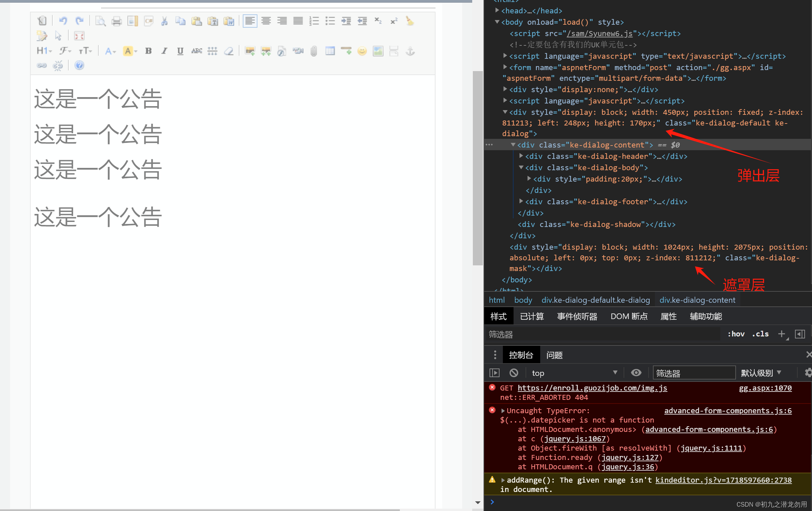The width and height of the screenshot is (812, 511).
Task: Open the font size dropdown
Action: (x=85, y=51)
